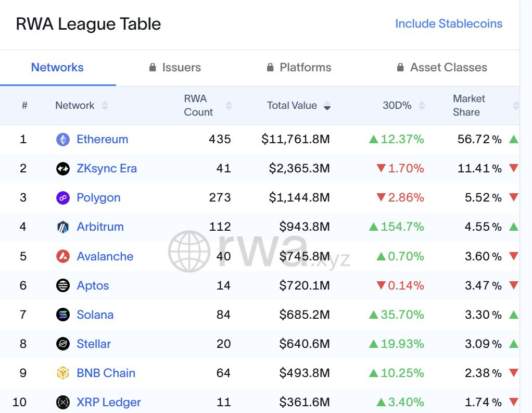The image size is (532, 413).
Task: Open the Aptos network link
Action: [93, 285]
